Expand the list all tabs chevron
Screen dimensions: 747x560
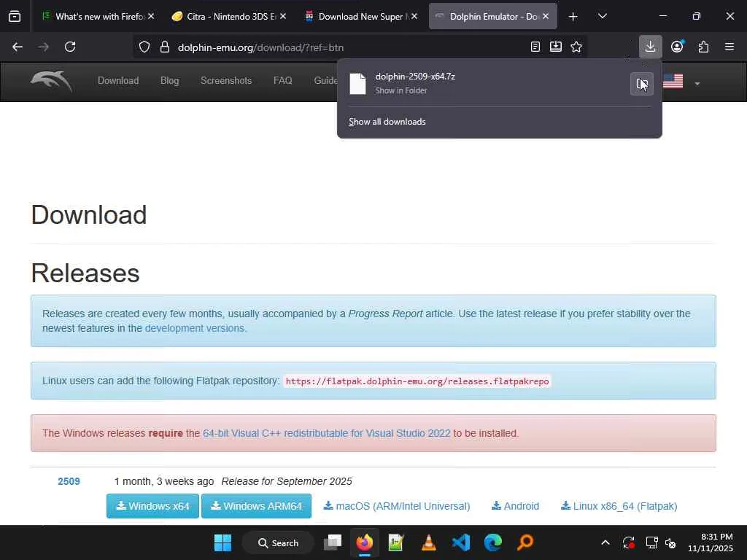[x=602, y=17]
